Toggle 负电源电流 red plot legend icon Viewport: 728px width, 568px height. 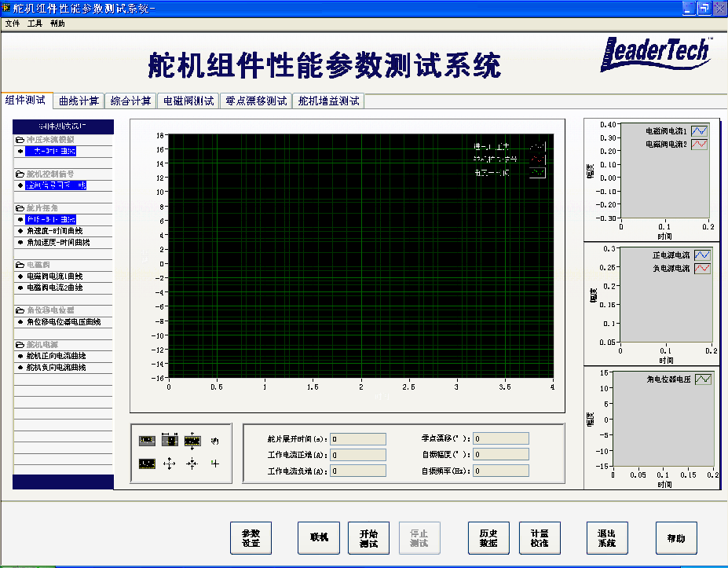click(704, 269)
